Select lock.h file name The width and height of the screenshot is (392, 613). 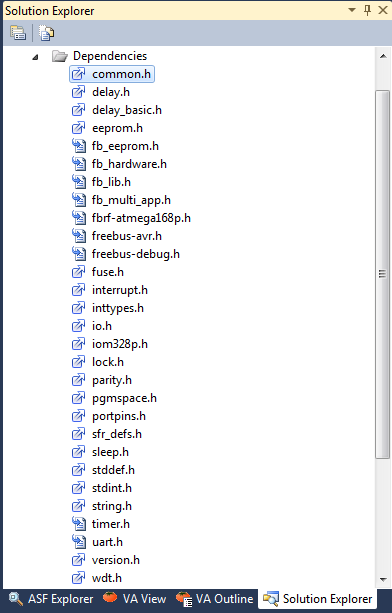pyautogui.click(x=108, y=362)
